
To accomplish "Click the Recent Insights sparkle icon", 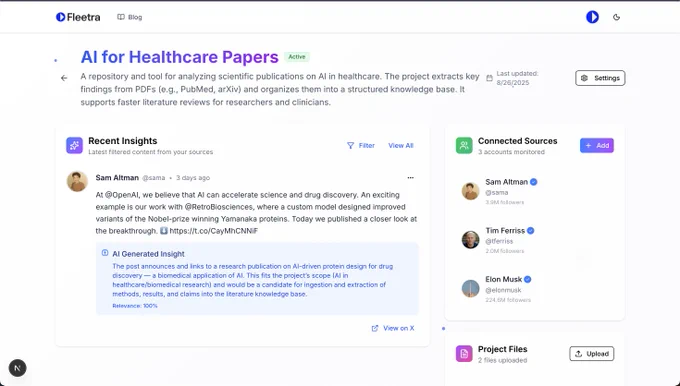I will pos(74,145).
